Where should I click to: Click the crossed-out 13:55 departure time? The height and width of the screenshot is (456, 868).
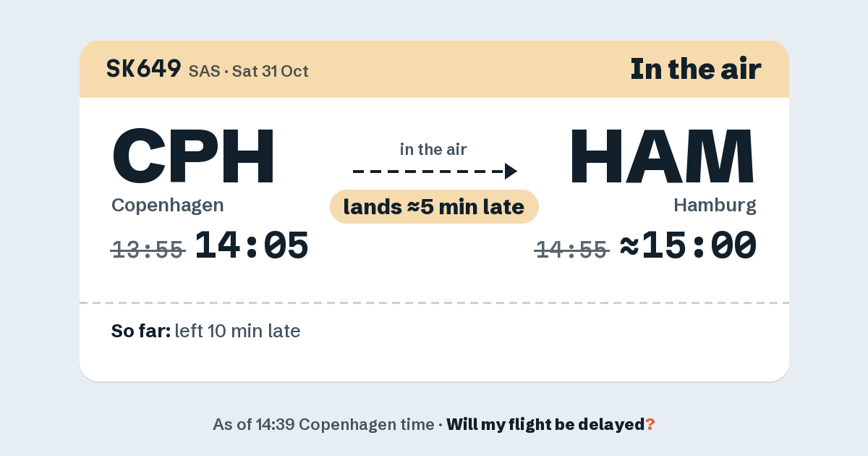click(148, 250)
